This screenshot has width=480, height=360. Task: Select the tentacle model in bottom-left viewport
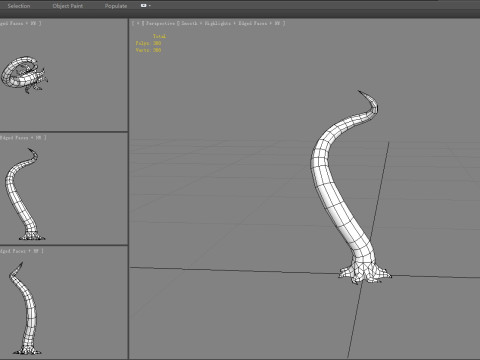coord(31,313)
